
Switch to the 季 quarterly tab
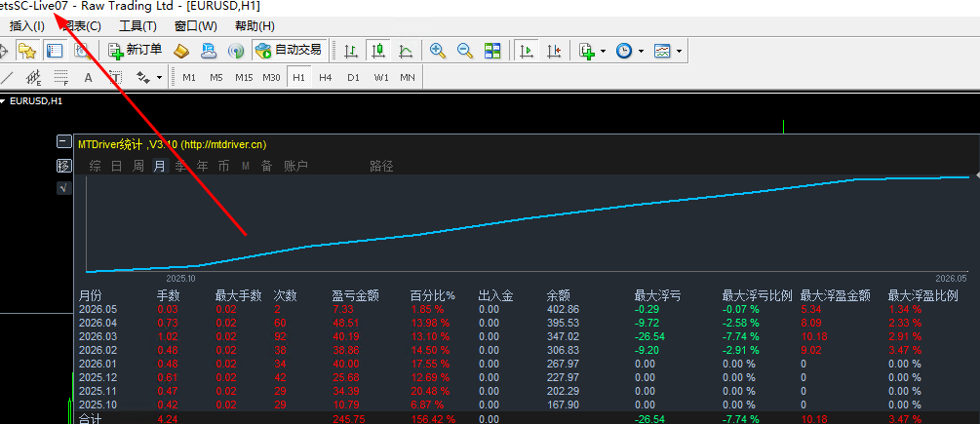click(x=181, y=166)
